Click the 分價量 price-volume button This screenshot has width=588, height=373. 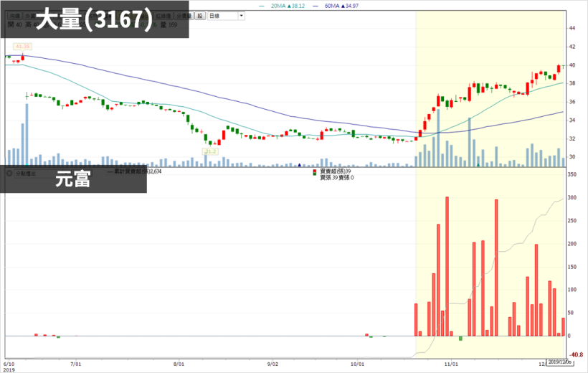coord(184,16)
